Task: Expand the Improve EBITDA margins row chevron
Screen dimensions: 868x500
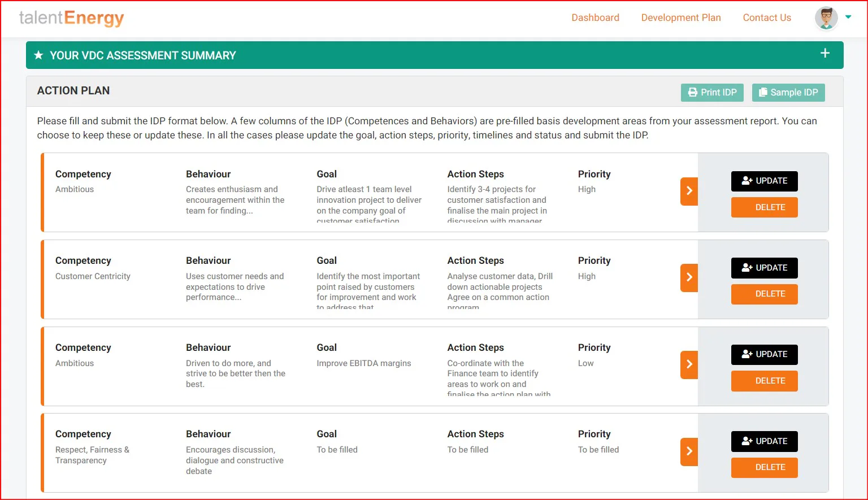Action: pyautogui.click(x=688, y=364)
